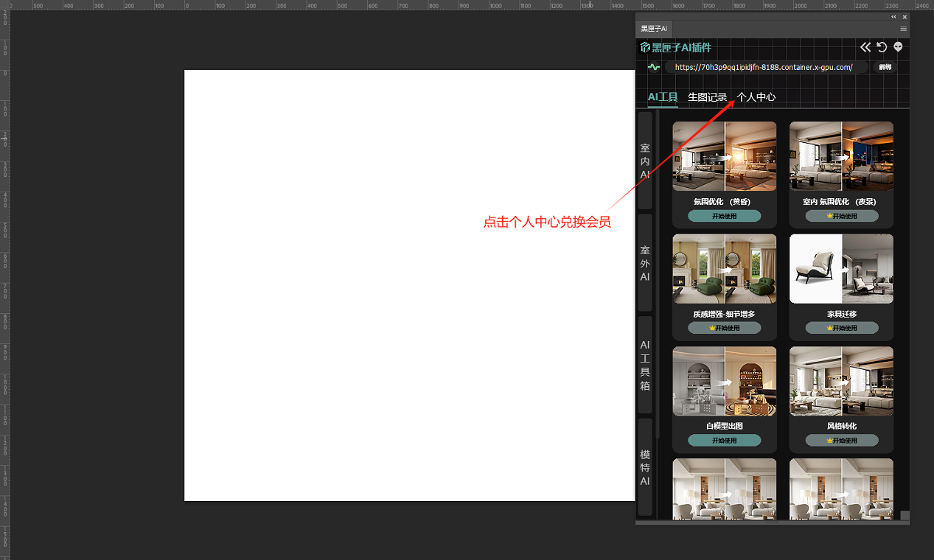Start using 白模型出图 tool
934x560 pixels.
click(x=724, y=440)
